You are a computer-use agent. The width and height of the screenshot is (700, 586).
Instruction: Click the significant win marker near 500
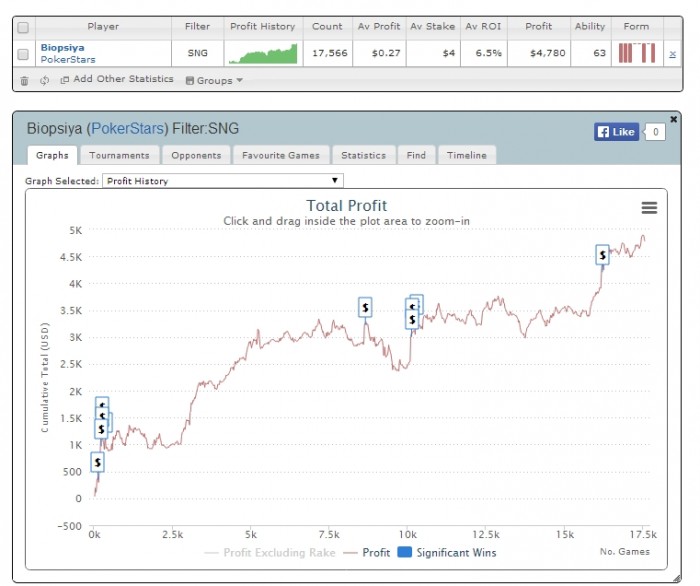pyautogui.click(x=97, y=462)
